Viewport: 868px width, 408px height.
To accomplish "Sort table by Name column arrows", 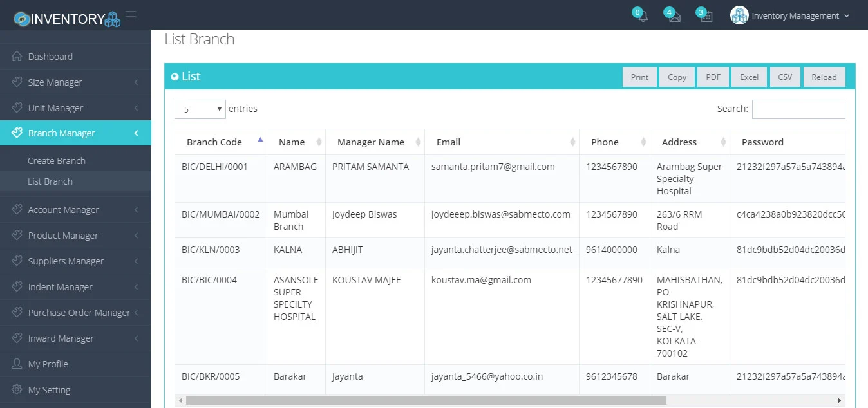I will (319, 142).
